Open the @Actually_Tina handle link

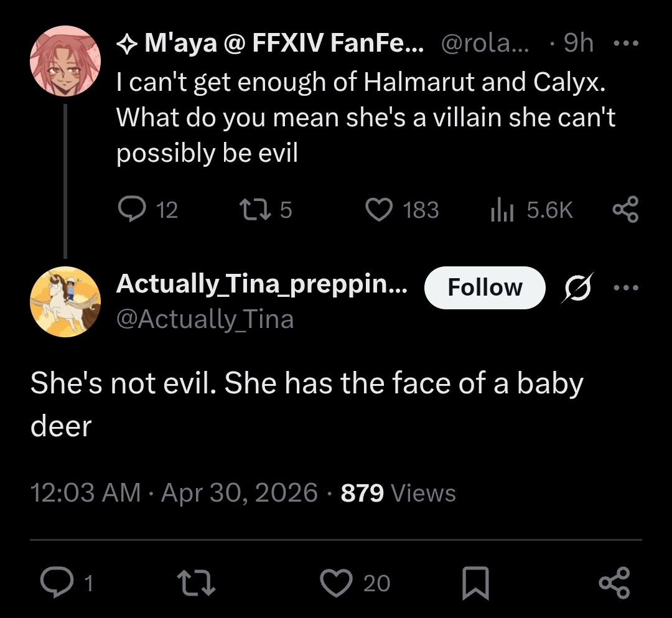205,319
